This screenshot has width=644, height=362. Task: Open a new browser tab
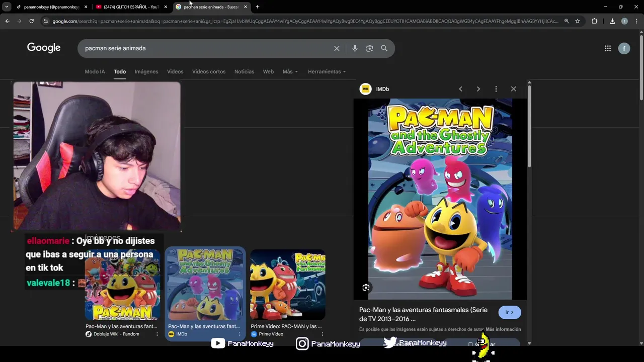(x=257, y=7)
